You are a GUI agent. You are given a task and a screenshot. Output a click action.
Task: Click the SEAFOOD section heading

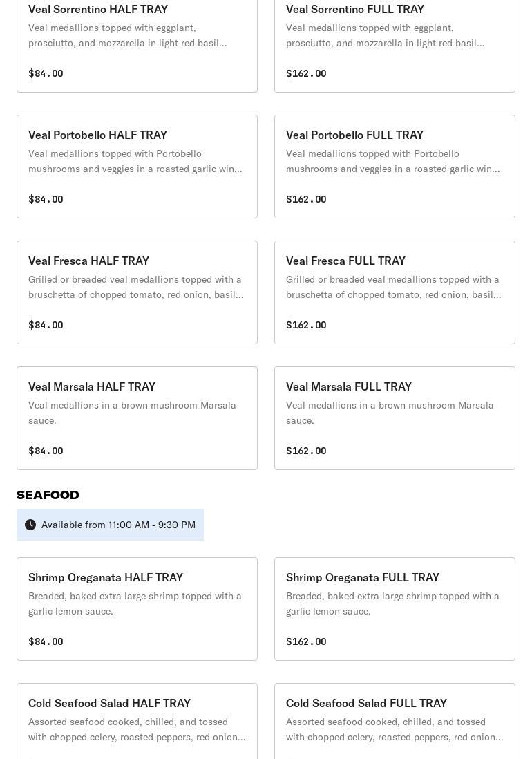point(48,495)
